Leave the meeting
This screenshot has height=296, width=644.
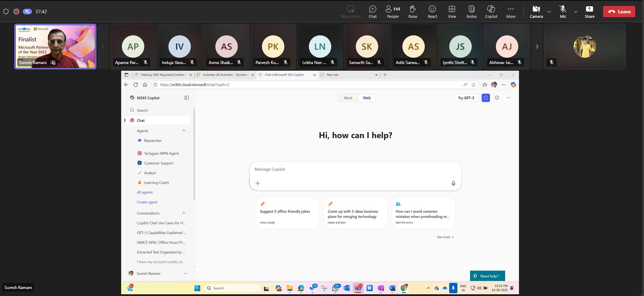pos(619,12)
